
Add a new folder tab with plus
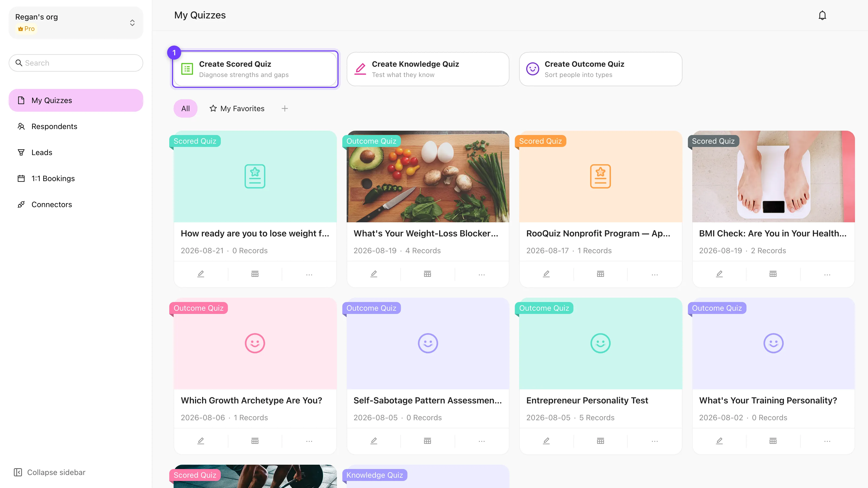(x=285, y=108)
